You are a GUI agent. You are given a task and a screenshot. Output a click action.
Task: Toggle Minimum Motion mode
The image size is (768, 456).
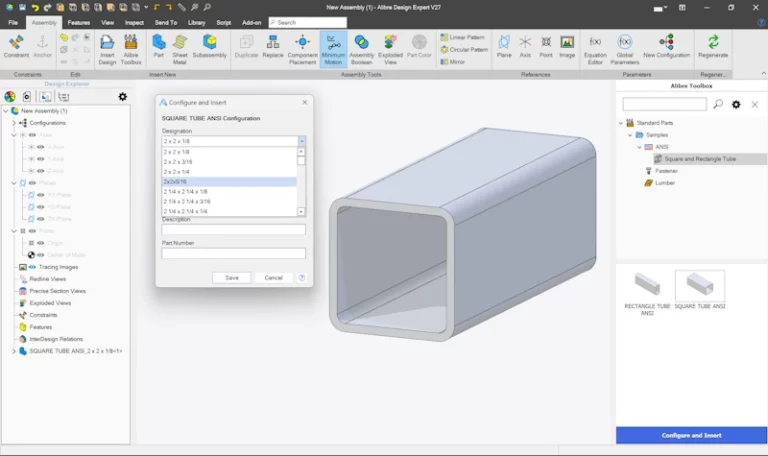click(334, 49)
